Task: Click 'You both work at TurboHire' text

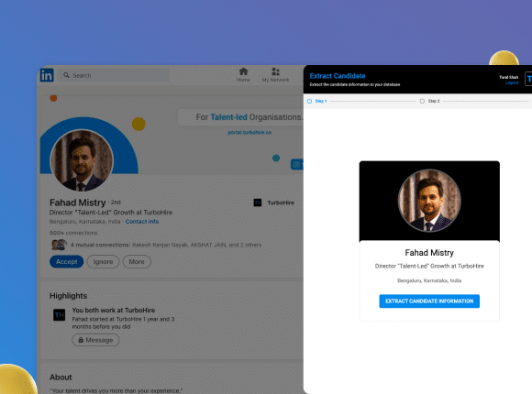Action: tap(114, 311)
